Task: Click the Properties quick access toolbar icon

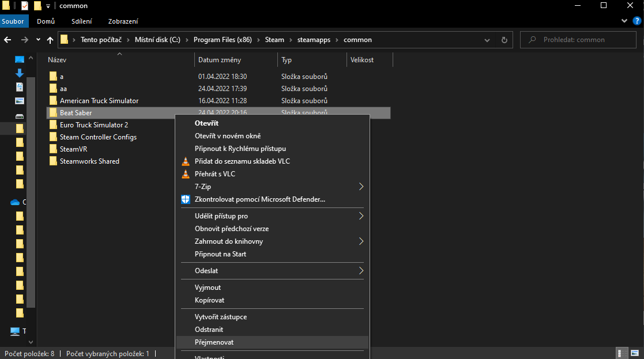Action: [25, 6]
